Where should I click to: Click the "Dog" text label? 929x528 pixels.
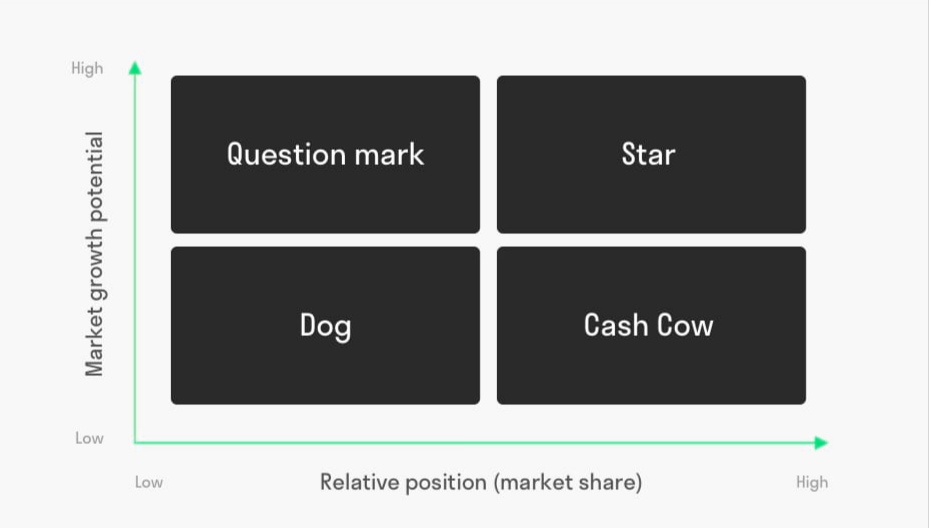pyautogui.click(x=325, y=327)
